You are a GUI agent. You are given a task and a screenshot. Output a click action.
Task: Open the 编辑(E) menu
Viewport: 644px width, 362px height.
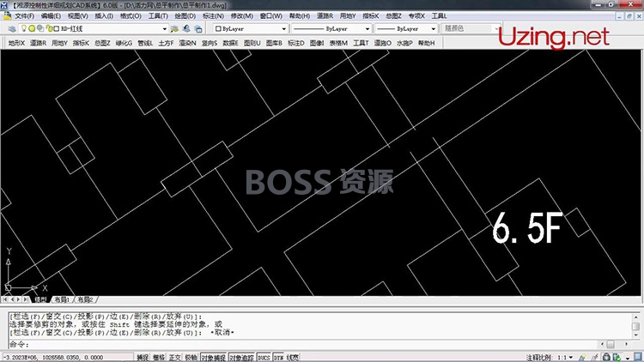tap(51, 16)
